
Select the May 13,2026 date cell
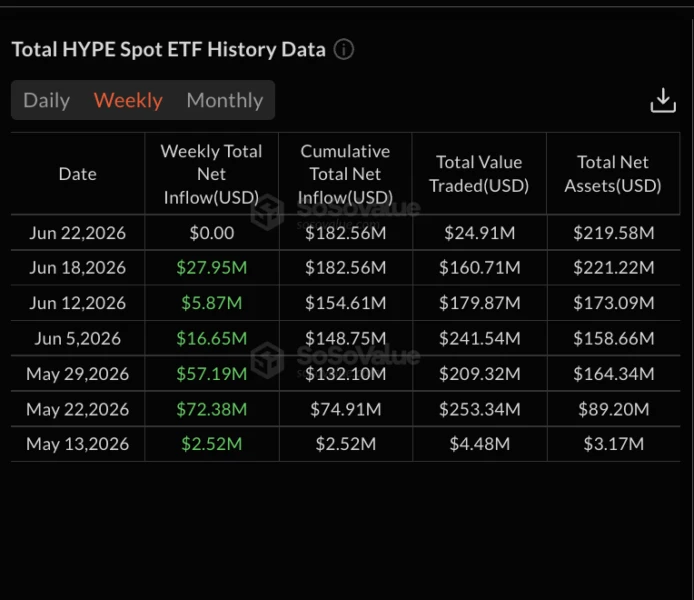[x=77, y=444]
